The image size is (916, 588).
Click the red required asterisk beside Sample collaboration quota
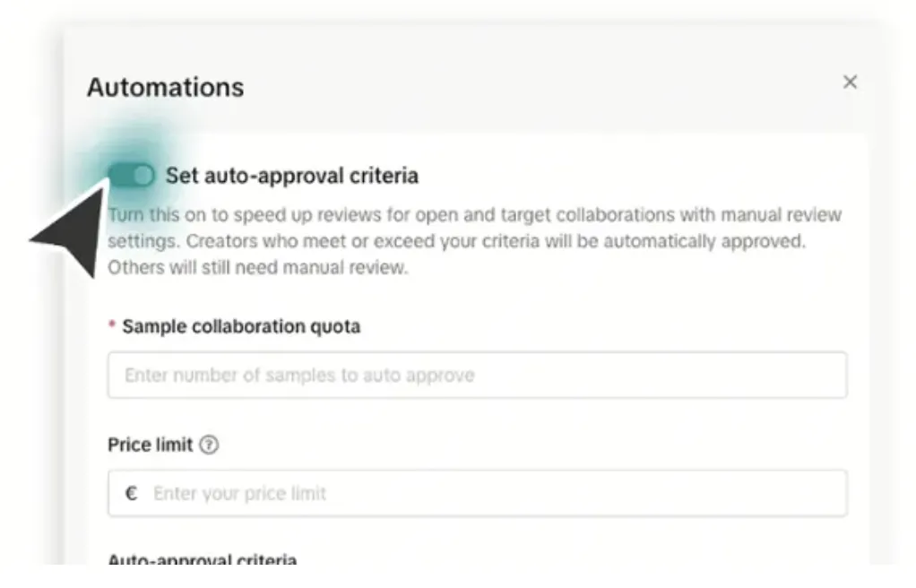pyautogui.click(x=112, y=326)
